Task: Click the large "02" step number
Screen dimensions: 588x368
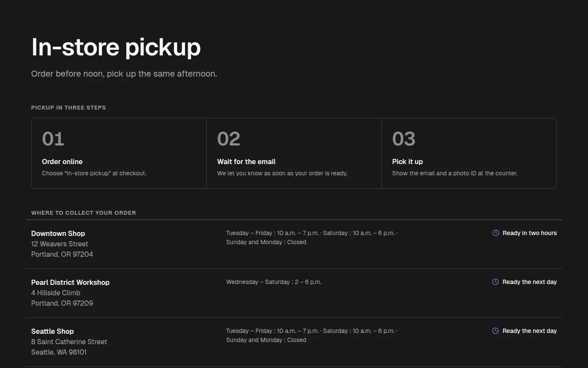Action: coord(228,139)
